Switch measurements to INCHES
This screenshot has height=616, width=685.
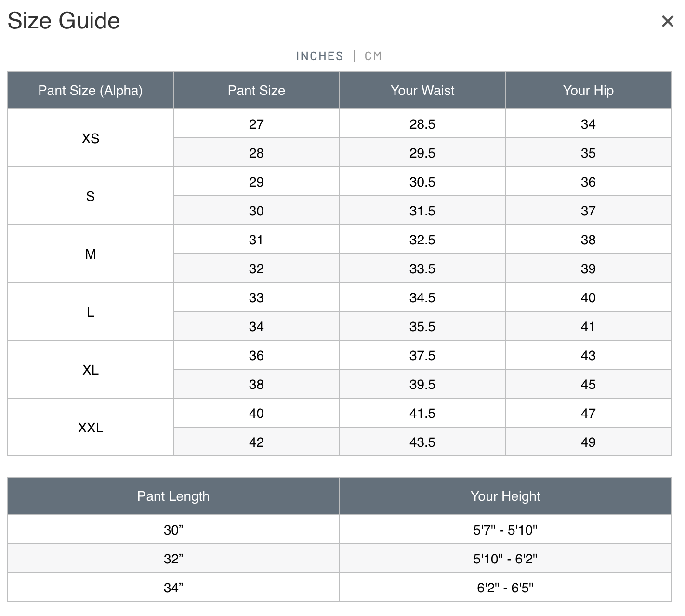[x=319, y=56]
